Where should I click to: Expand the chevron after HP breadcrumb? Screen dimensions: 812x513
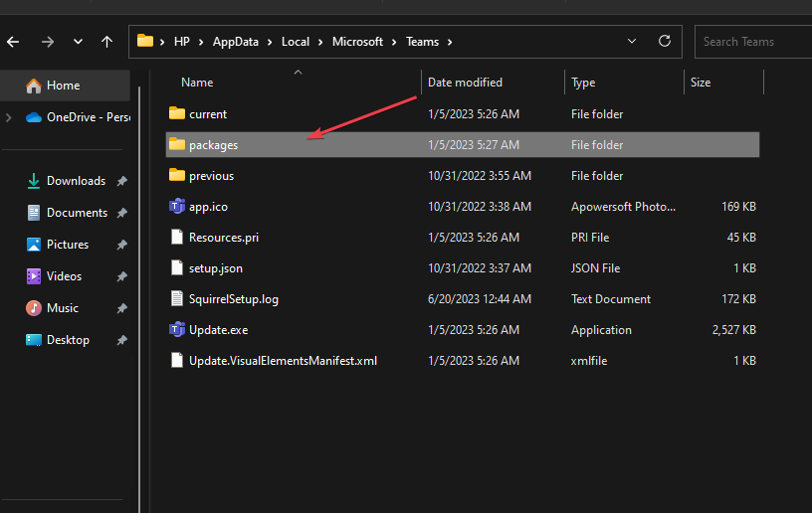201,42
